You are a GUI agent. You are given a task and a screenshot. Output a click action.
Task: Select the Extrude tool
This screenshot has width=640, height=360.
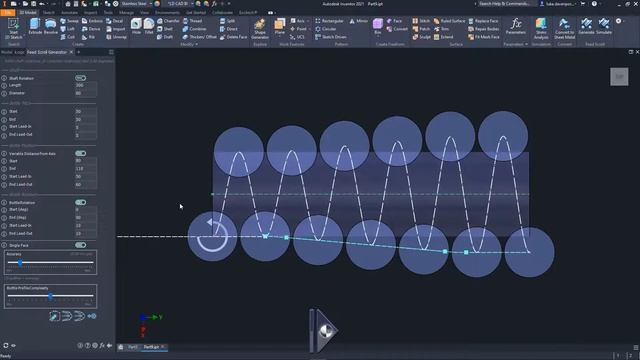pyautogui.click(x=36, y=26)
